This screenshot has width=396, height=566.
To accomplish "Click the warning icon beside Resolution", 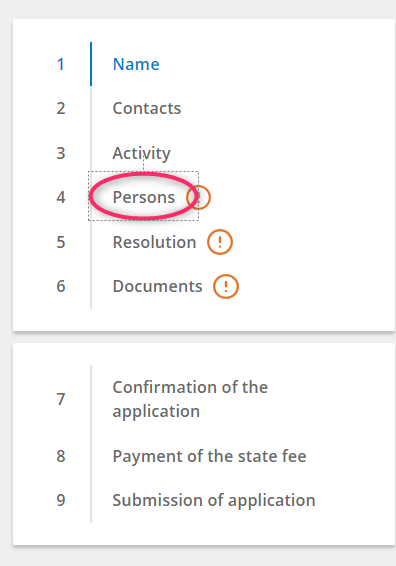I will point(220,242).
